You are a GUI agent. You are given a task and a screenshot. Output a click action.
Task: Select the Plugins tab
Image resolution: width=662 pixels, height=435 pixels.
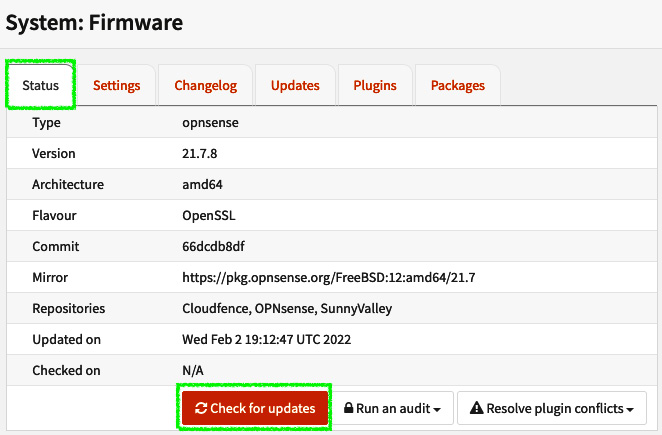[x=375, y=85]
